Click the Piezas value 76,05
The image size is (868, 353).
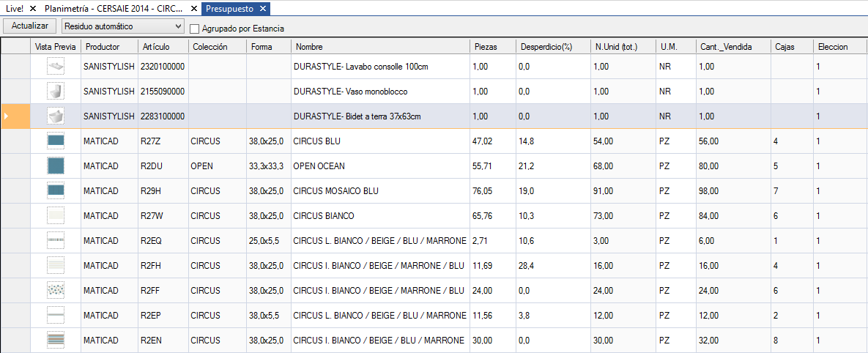coord(493,191)
